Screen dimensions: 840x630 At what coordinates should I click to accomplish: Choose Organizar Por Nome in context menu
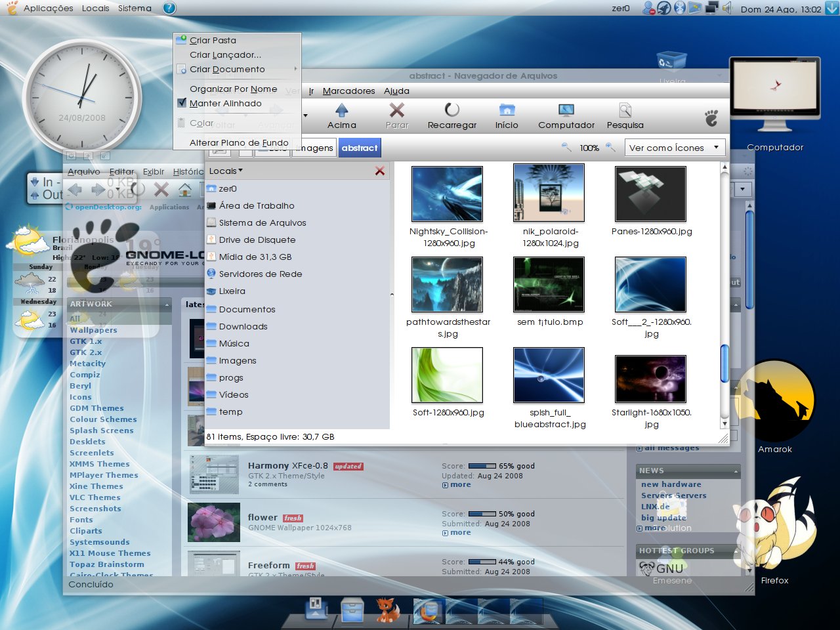[x=237, y=89]
